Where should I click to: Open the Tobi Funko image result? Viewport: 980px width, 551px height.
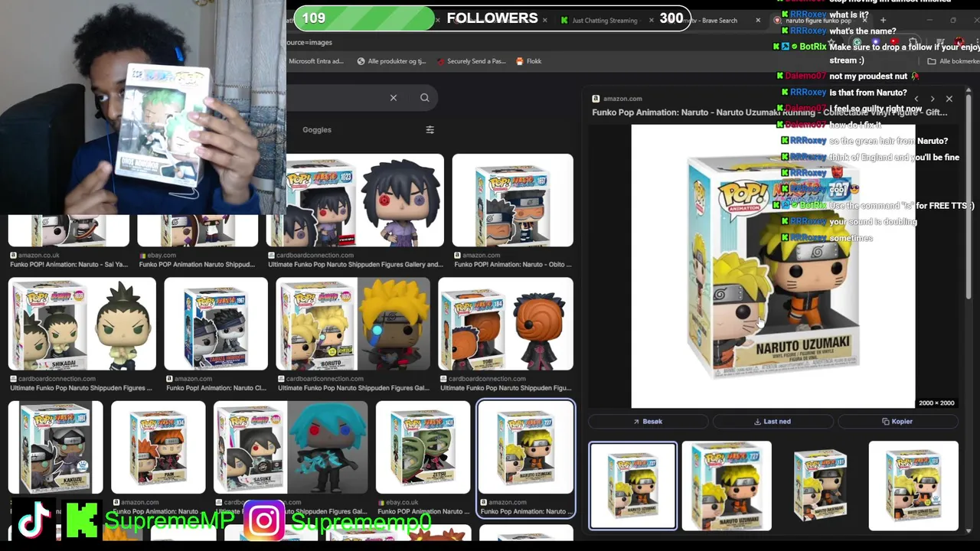point(505,324)
